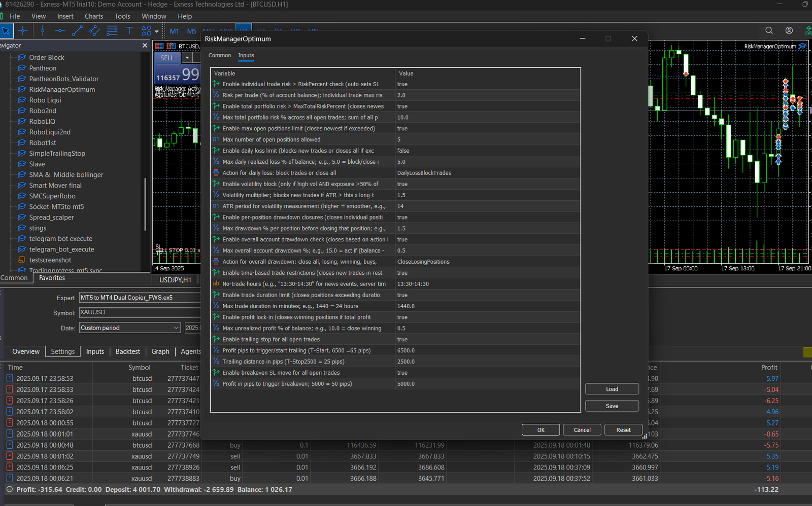Expand the shapes tool dropdown arrow
Screen dimensions: 812x506
(157, 31)
